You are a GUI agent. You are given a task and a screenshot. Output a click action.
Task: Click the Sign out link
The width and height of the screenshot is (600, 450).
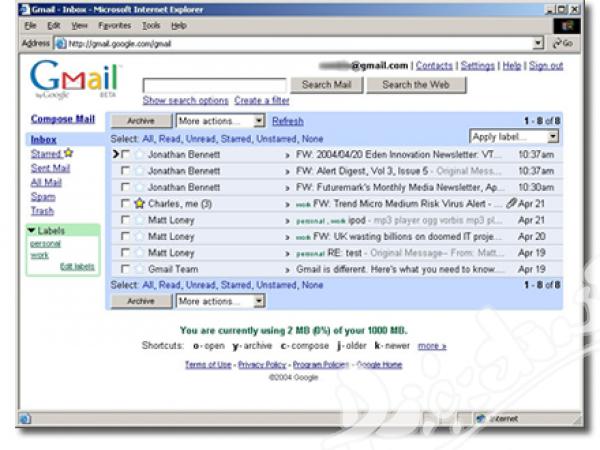(546, 66)
